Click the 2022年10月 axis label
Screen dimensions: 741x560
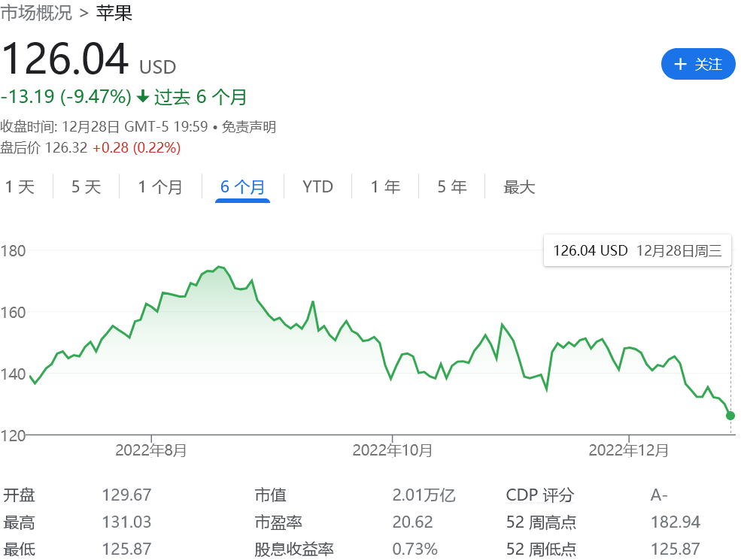click(x=392, y=450)
